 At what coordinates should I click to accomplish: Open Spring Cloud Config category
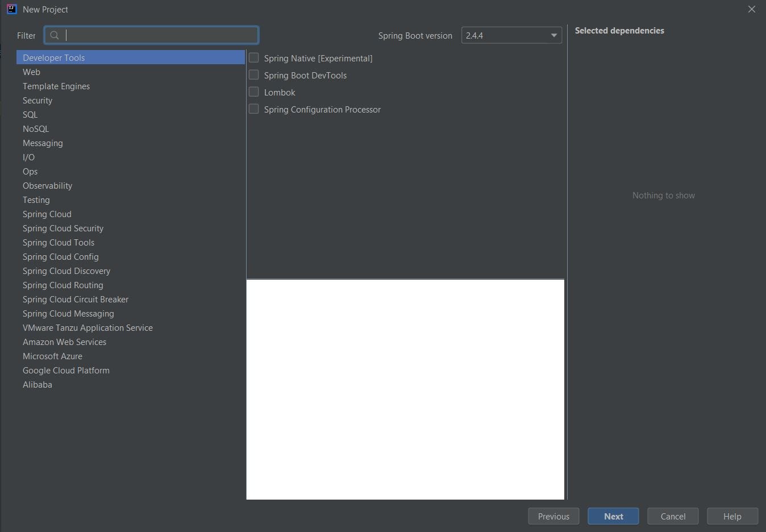pyautogui.click(x=131, y=256)
